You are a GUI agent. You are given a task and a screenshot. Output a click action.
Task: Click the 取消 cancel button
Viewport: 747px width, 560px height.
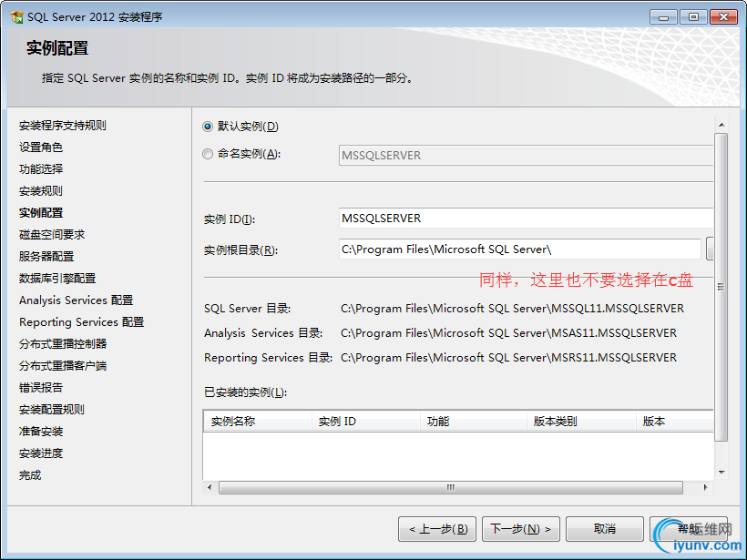605,529
